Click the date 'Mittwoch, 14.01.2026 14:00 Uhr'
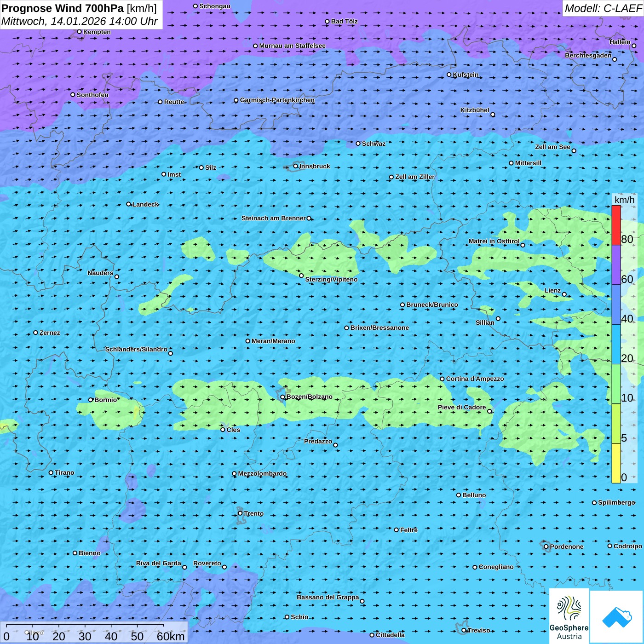Image resolution: width=644 pixels, height=644 pixels. tap(80, 21)
